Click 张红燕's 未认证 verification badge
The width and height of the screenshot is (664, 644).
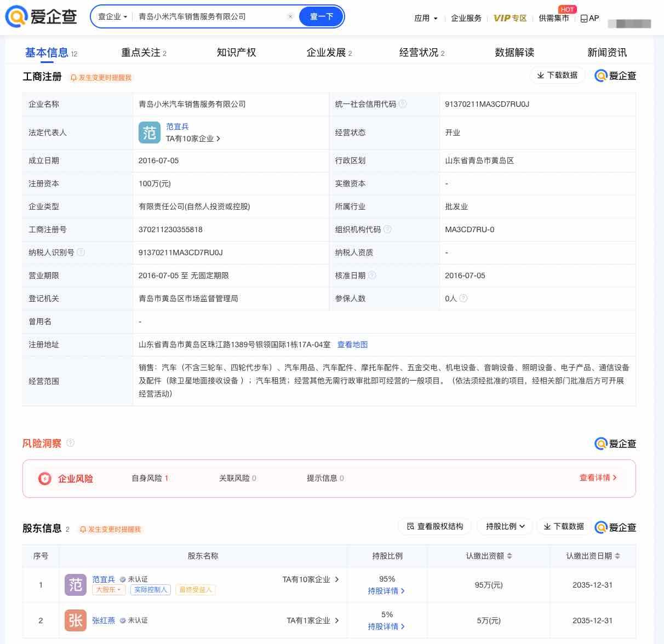(x=134, y=620)
